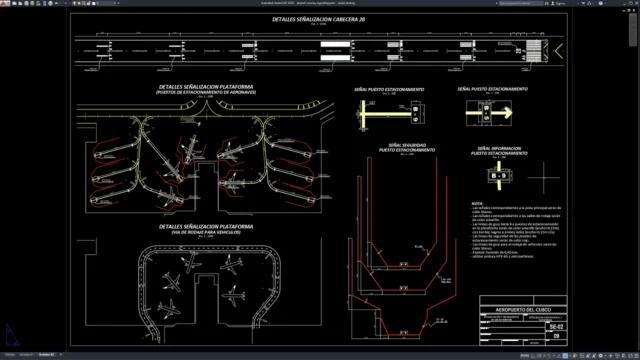Expand the Help dropdown arrow

pyautogui.click(x=605, y=3)
